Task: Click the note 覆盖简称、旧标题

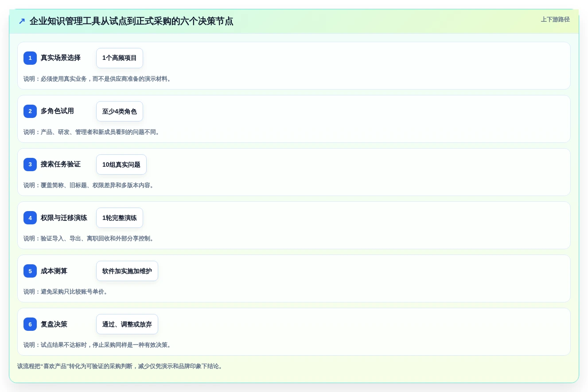Action: 89,185
